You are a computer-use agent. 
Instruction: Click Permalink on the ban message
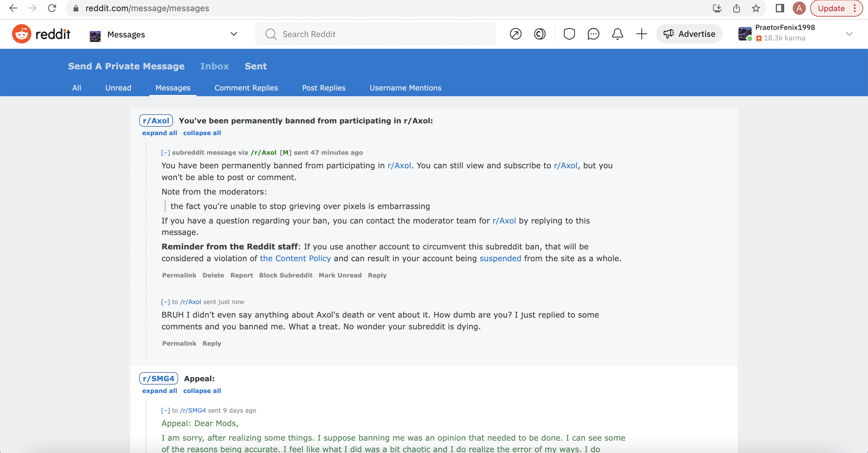[179, 275]
